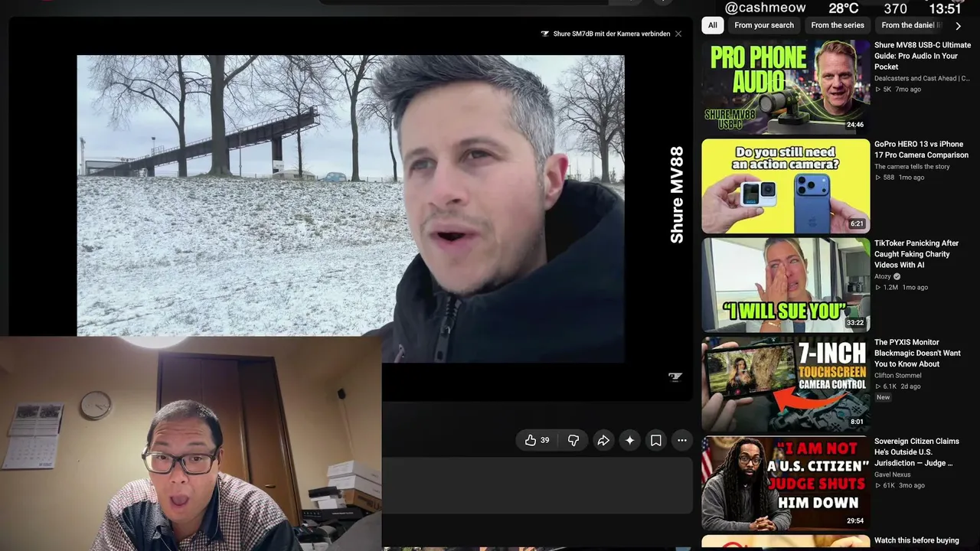Show more filter chips with the right chevron

(x=958, y=25)
